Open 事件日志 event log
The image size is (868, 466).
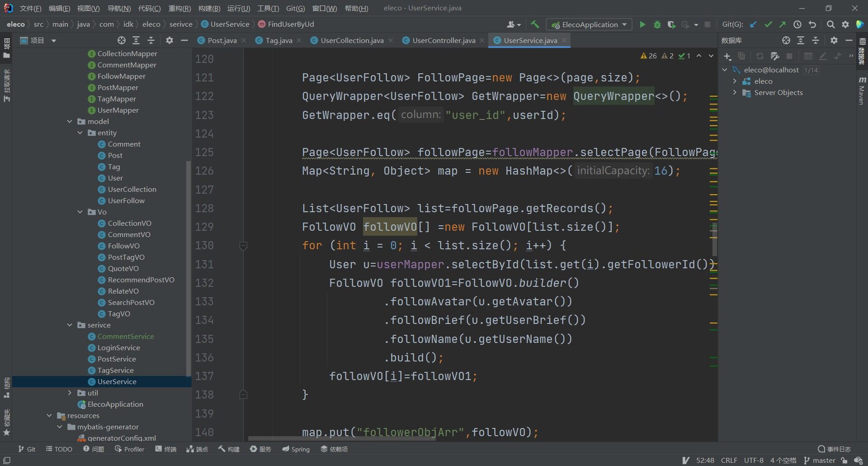coord(834,449)
